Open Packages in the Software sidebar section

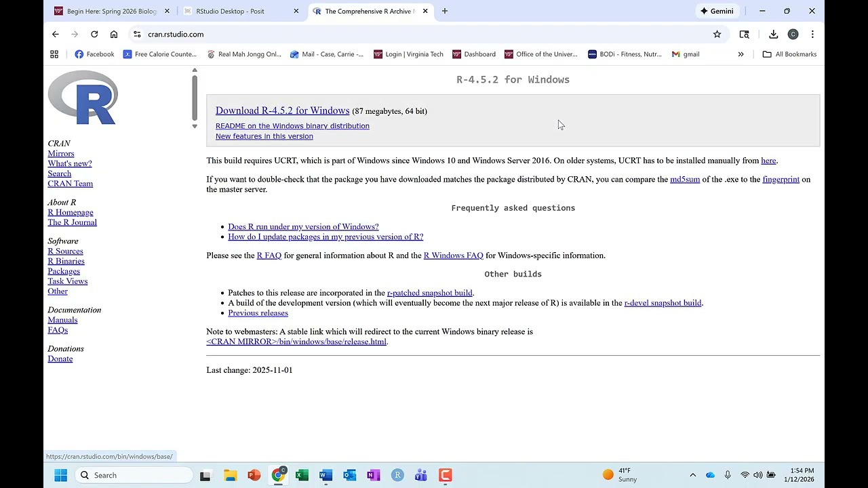click(64, 271)
